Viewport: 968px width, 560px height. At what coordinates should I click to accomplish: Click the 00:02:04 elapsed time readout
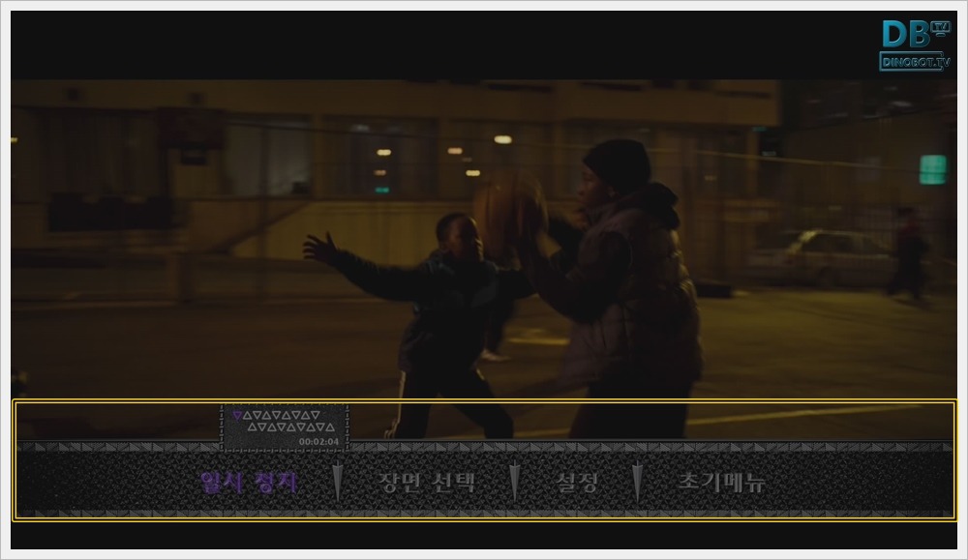pos(318,442)
